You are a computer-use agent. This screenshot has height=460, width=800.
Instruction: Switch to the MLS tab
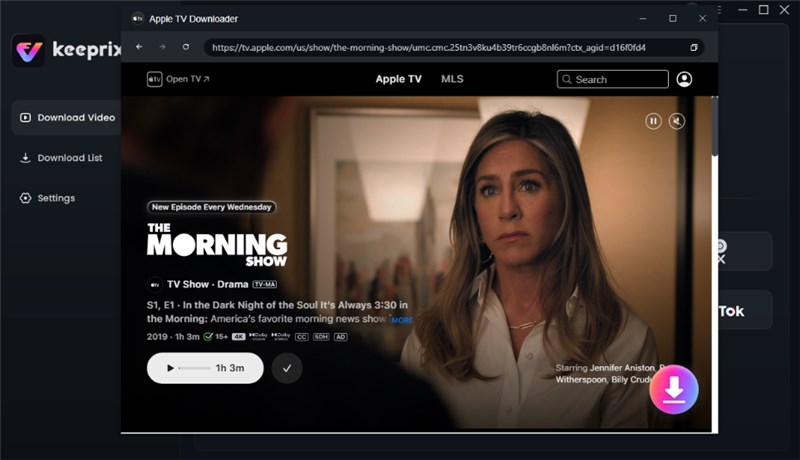click(452, 79)
